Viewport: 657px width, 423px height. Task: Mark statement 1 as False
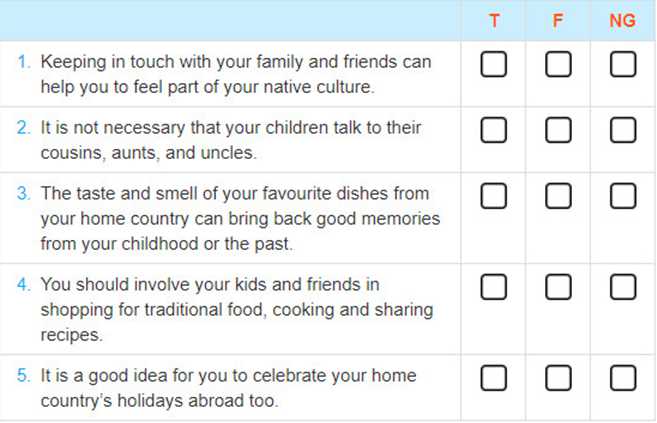click(x=558, y=64)
